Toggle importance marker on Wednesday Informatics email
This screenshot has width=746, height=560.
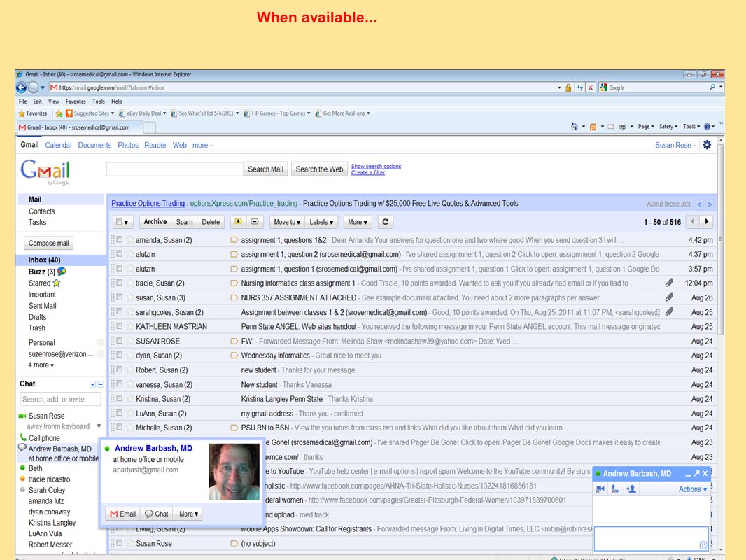[234, 356]
